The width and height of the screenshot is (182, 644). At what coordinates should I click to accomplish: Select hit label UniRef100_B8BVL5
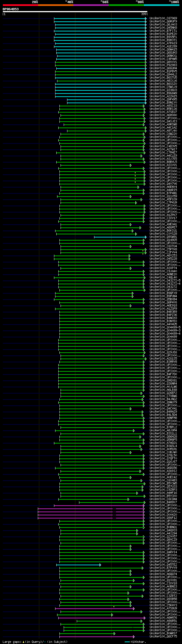163,162
